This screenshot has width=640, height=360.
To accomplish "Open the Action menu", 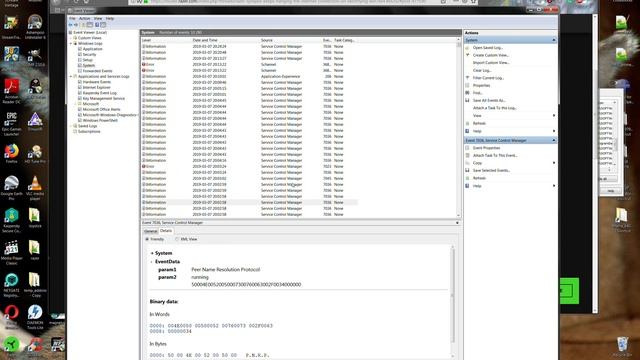I will point(84,18).
